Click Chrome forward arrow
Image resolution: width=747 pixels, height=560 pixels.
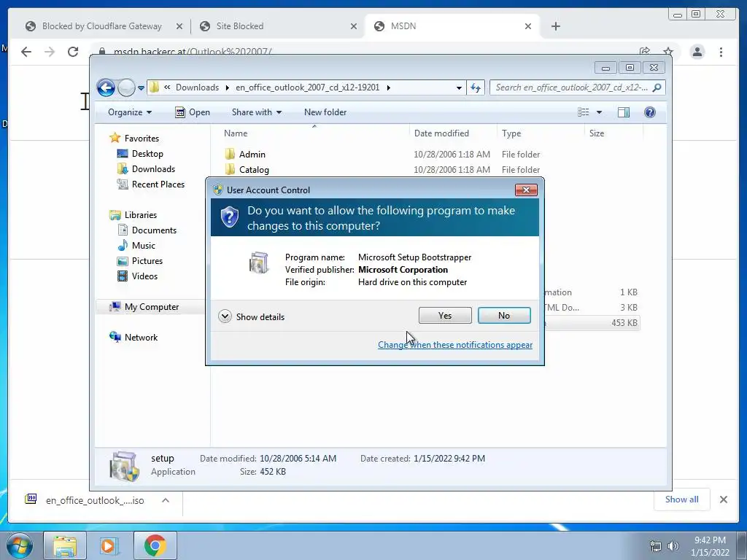point(50,52)
